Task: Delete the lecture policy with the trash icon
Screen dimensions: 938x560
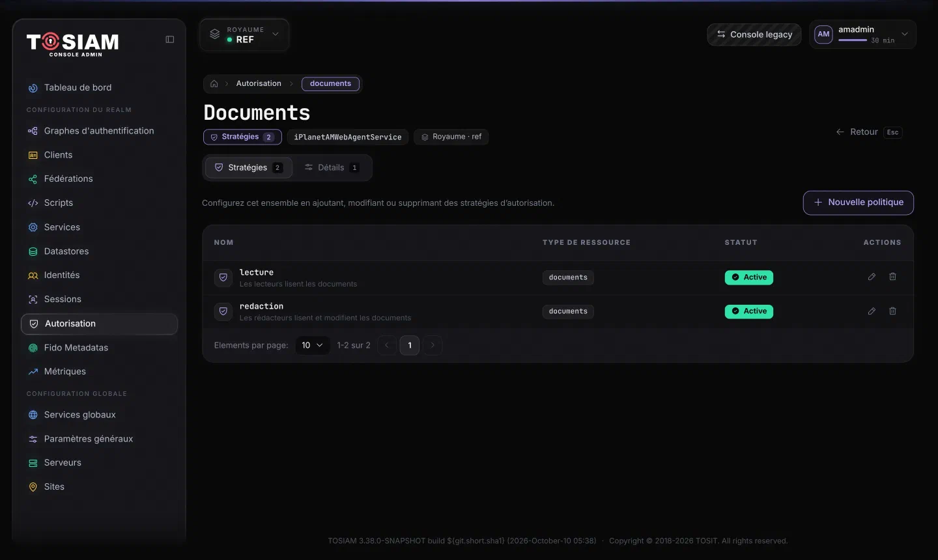Action: tap(893, 277)
